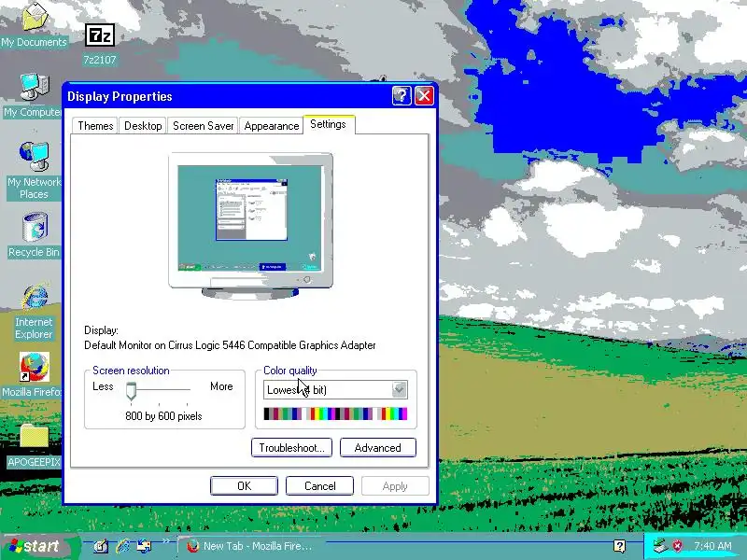Viewport: 747px width, 560px height.
Task: Launch Internet Explorer from Quick Launch
Action: pyautogui.click(x=122, y=546)
